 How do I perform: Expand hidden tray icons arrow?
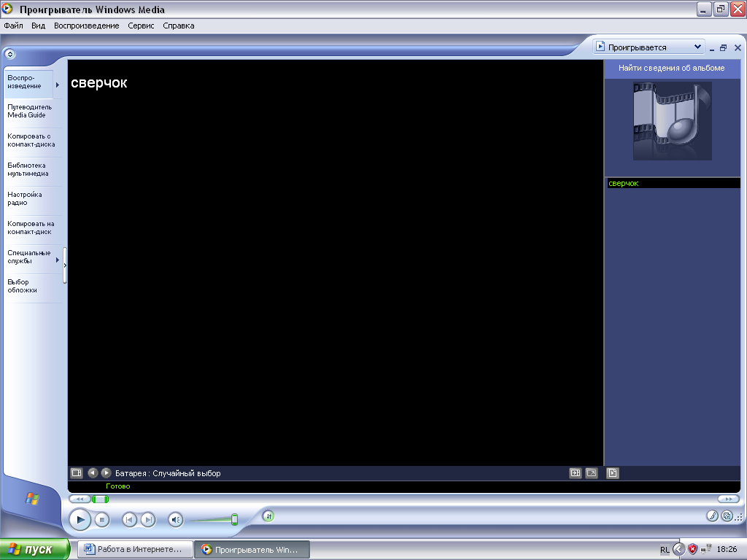pos(679,550)
